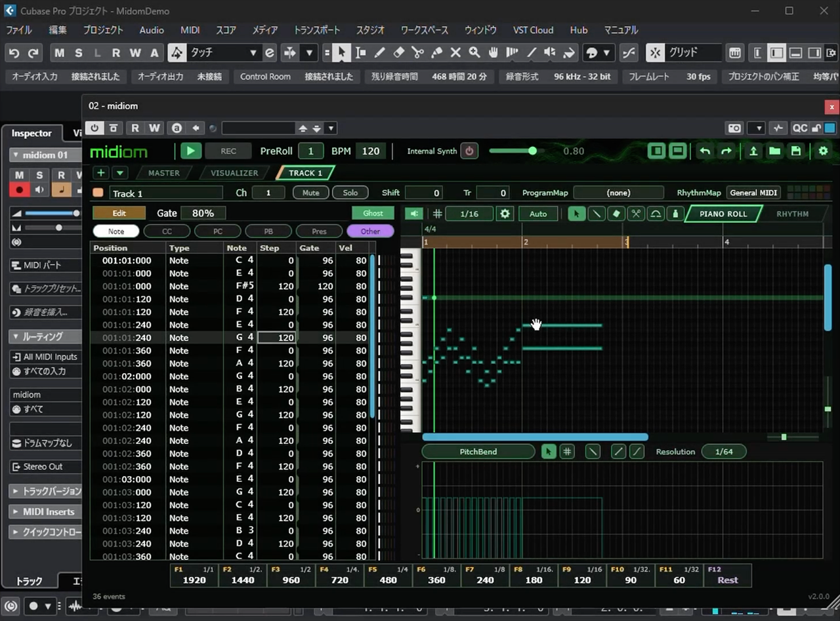
Task: Select the Cubase Range Selection tool
Action: pyautogui.click(x=360, y=53)
